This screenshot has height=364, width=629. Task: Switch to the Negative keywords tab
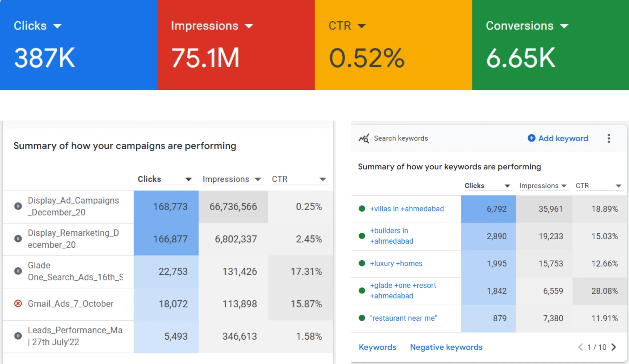click(x=446, y=347)
